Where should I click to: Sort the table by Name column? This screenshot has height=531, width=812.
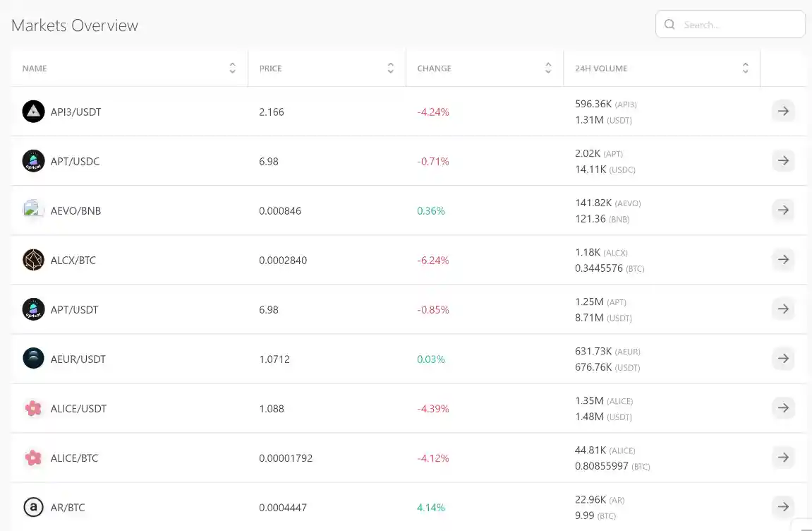point(232,68)
